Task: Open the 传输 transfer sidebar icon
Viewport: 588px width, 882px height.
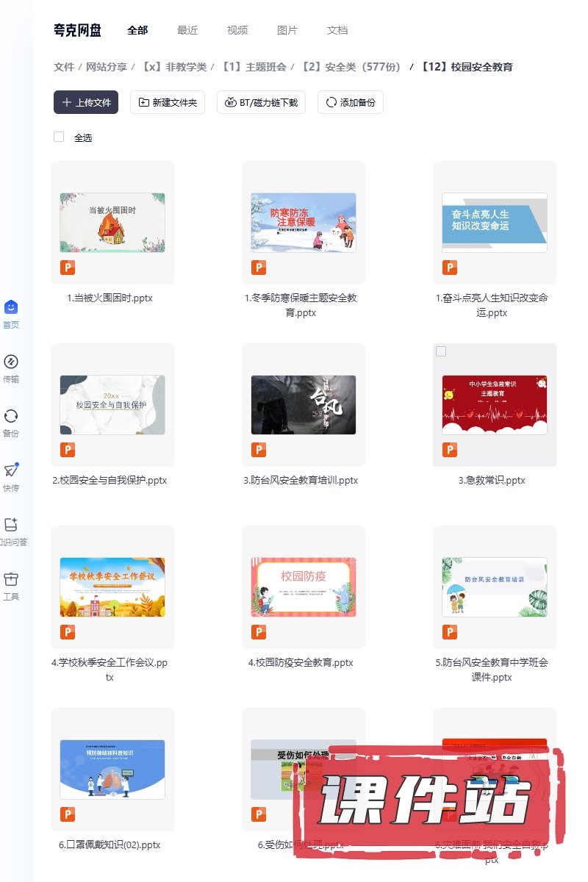Action: pyautogui.click(x=11, y=362)
